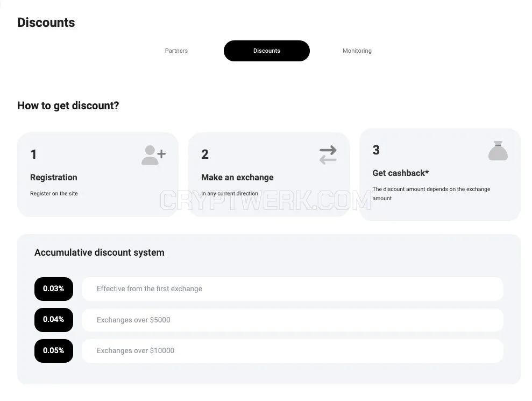Click the 0.05% discount badge
Image resolution: width=532 pixels, height=401 pixels.
[x=54, y=351]
